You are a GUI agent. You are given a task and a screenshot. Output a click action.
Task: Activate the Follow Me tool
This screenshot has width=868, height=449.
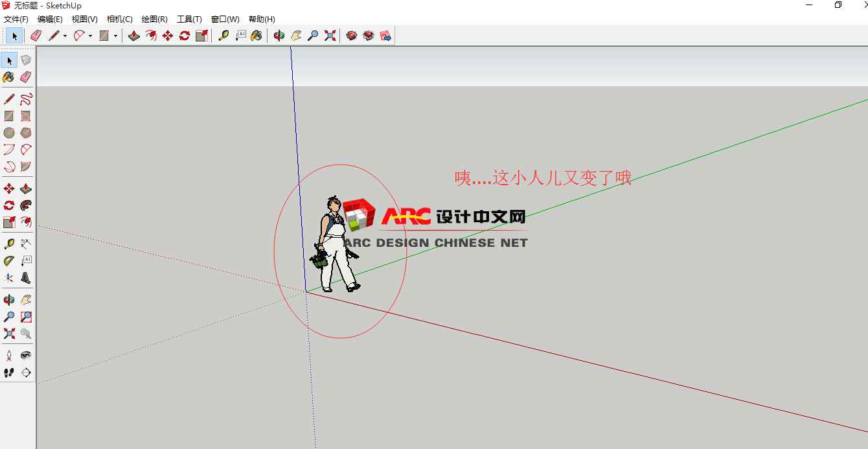[x=26, y=205]
